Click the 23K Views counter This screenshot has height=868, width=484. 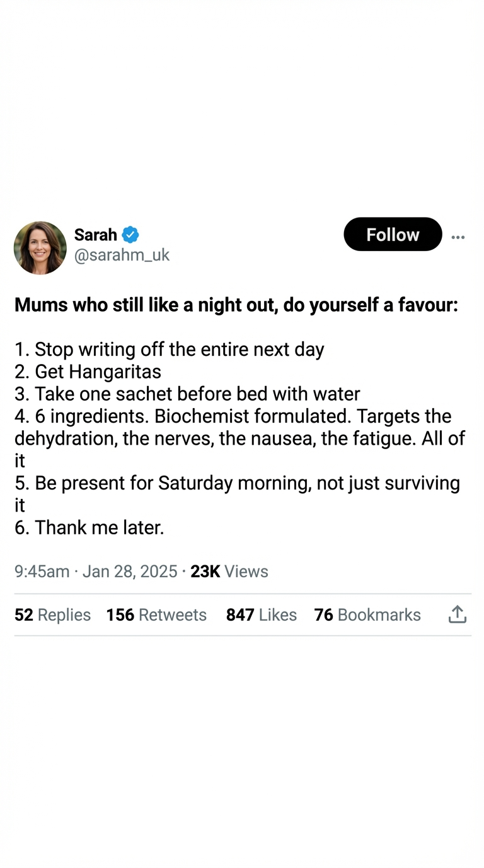(229, 571)
